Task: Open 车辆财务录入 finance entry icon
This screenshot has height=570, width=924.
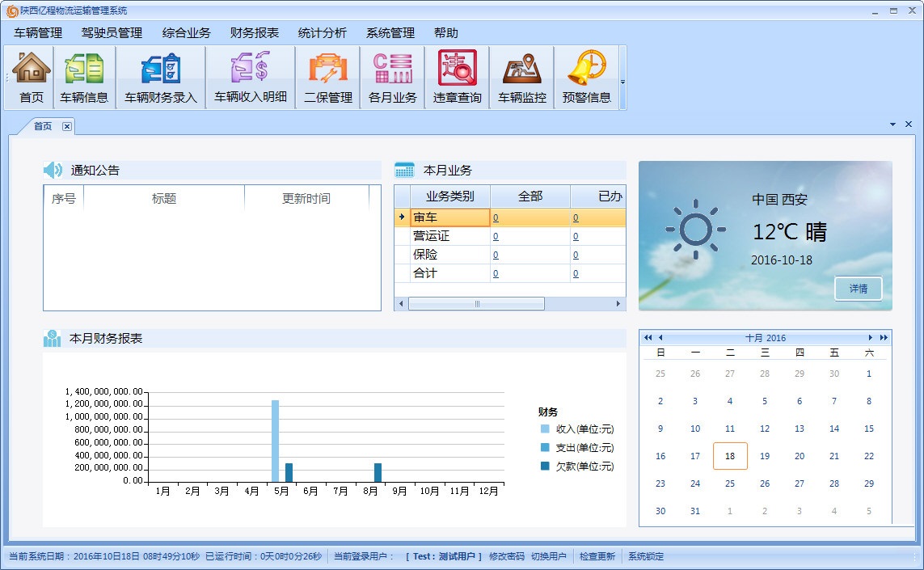Action: [160, 78]
